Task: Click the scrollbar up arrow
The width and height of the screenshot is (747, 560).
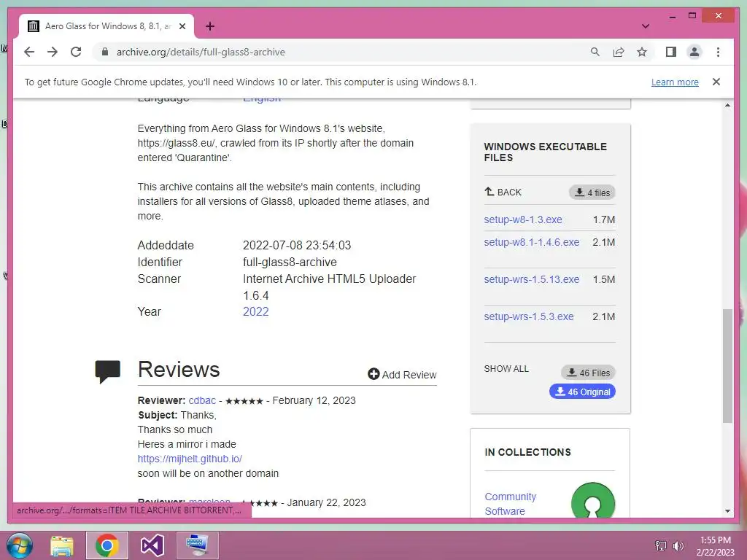Action: (x=727, y=105)
